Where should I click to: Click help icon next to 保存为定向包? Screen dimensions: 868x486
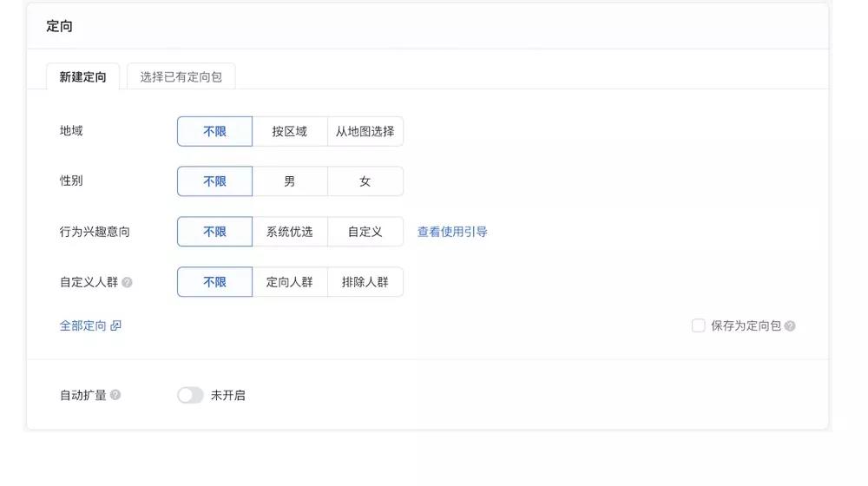(790, 326)
